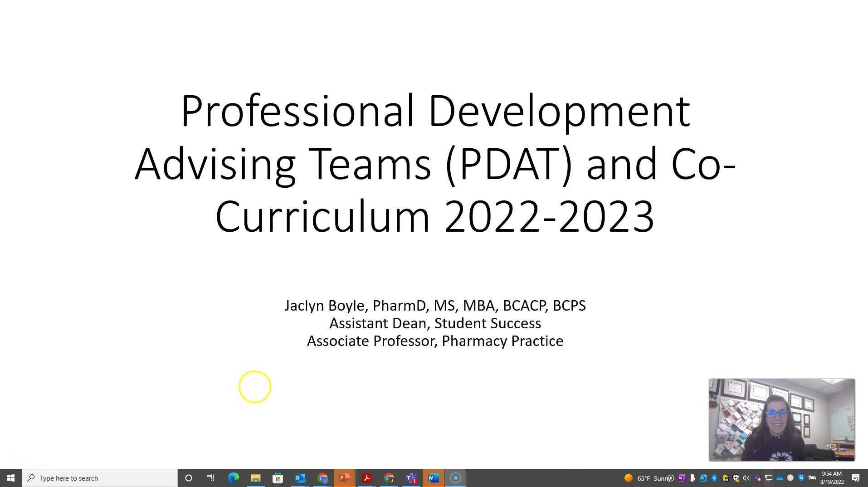The image size is (868, 487).
Task: Open Task View
Action: click(210, 477)
